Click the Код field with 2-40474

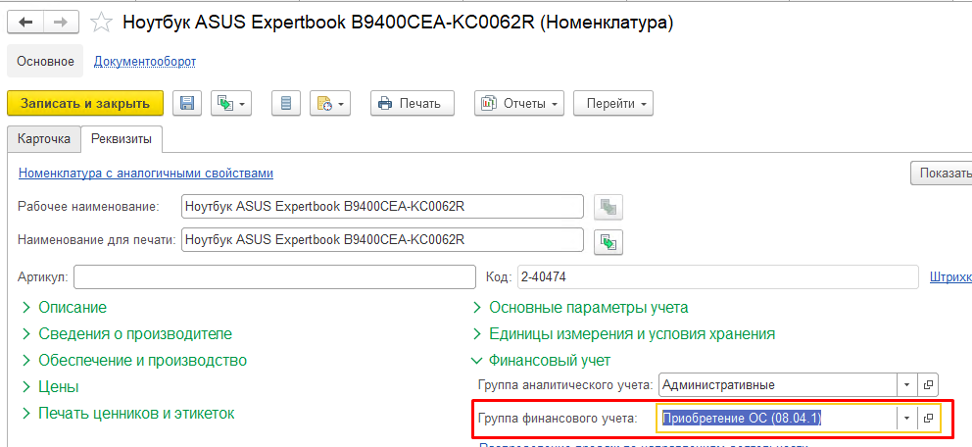[x=717, y=278]
